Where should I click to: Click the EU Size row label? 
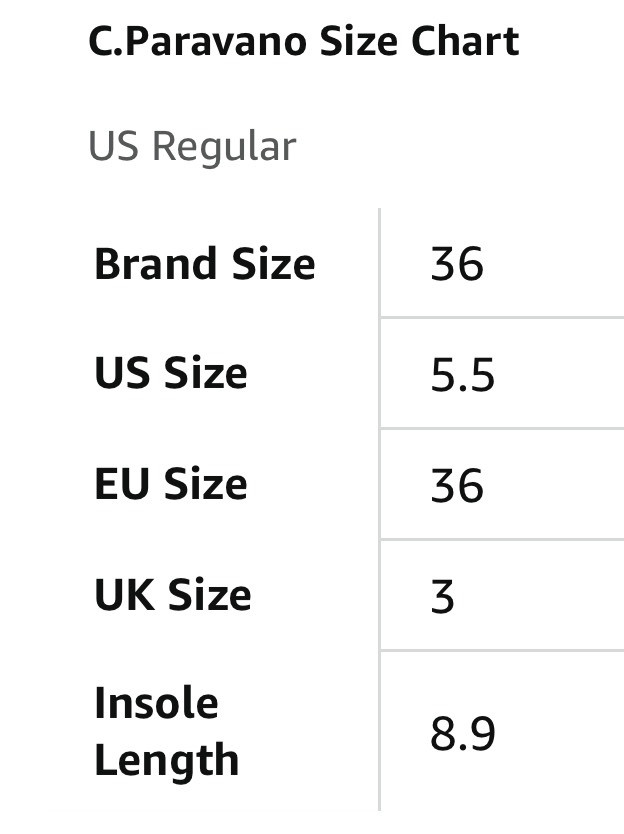coord(171,485)
